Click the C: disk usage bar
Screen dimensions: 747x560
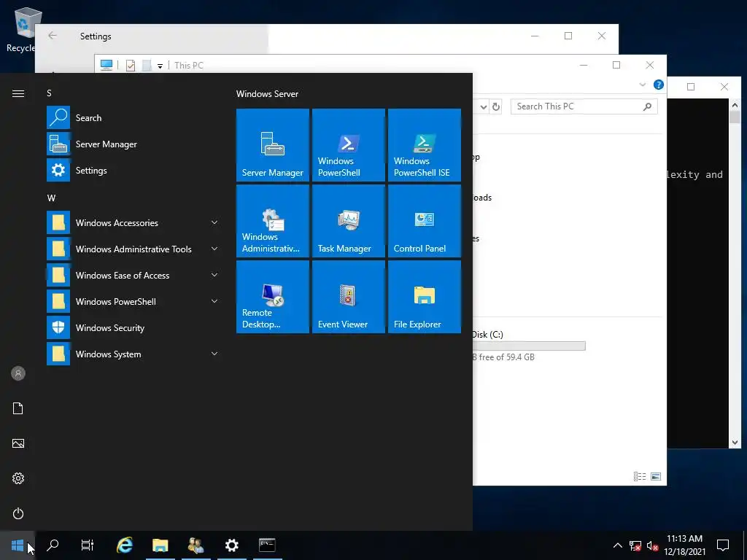click(529, 346)
